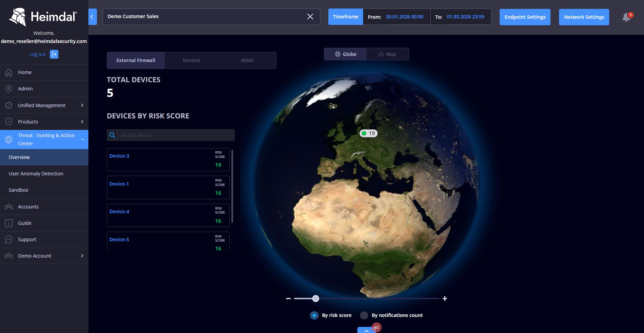Open the Device-3 link
The width and height of the screenshot is (644, 333).
119,156
